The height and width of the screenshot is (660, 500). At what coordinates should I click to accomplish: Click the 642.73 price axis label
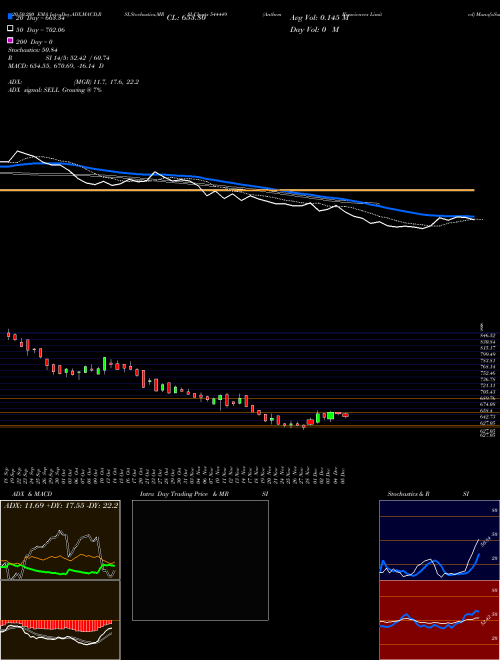[489, 416]
